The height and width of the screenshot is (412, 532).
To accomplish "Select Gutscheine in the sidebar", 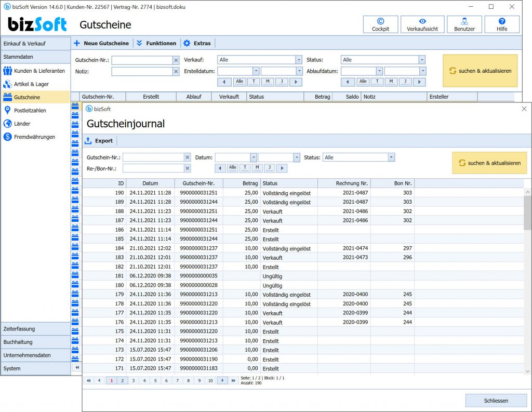I will pyautogui.click(x=35, y=97).
